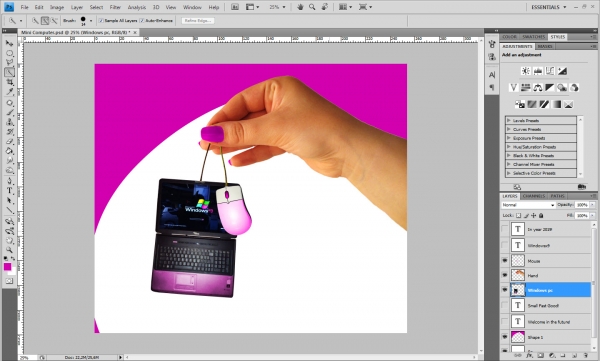Click the foreground magenta color swatch
Screen dimensions: 600x361
pos(7,267)
